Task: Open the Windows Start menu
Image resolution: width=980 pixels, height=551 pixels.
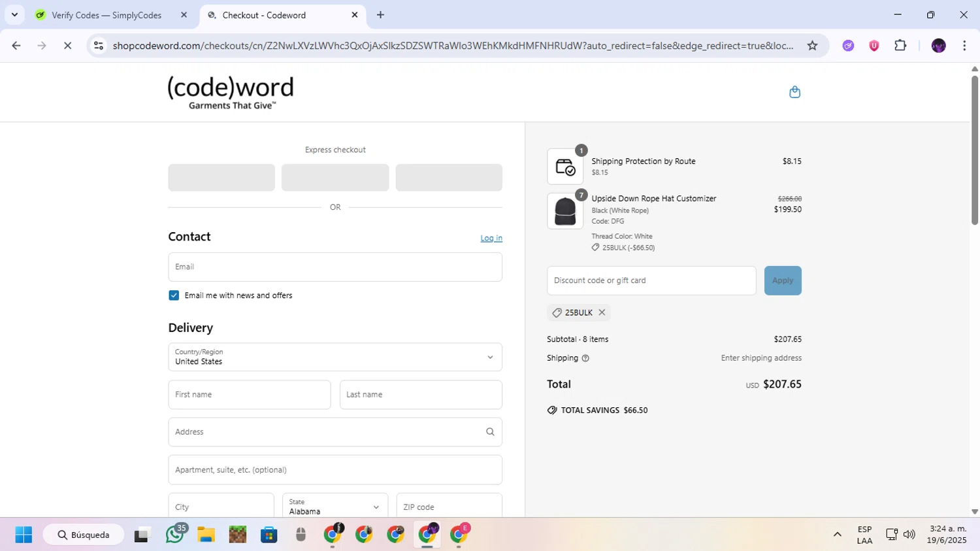Action: pos(24,535)
